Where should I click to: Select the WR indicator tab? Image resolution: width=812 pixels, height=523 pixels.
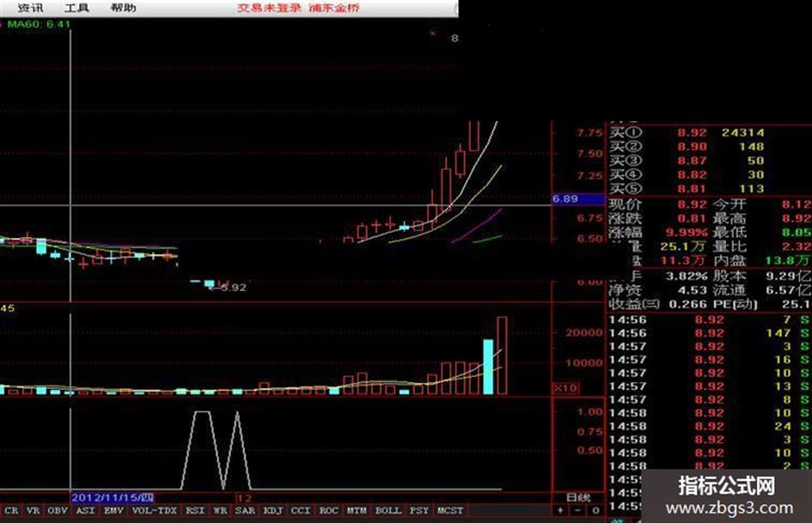[x=220, y=511]
